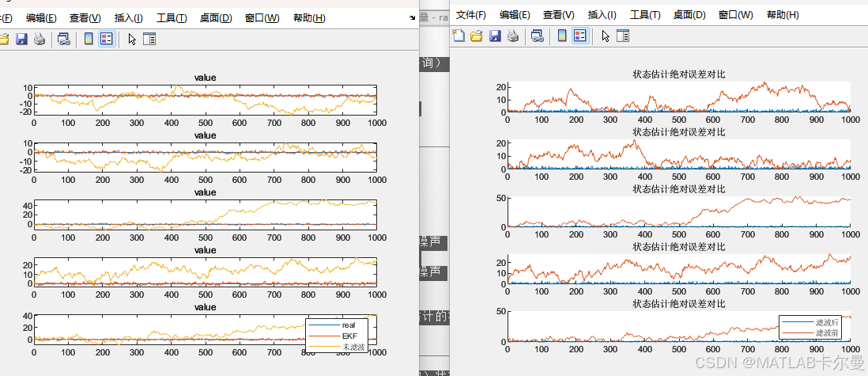This screenshot has width=868, height=376.
Task: Open 插入(I) menu in right figure
Action: coord(602,15)
